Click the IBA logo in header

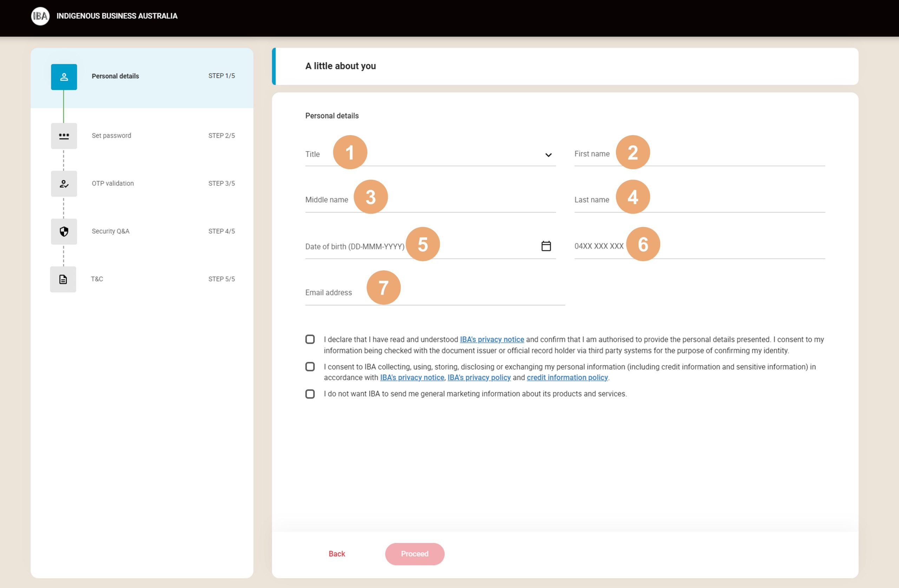point(40,16)
